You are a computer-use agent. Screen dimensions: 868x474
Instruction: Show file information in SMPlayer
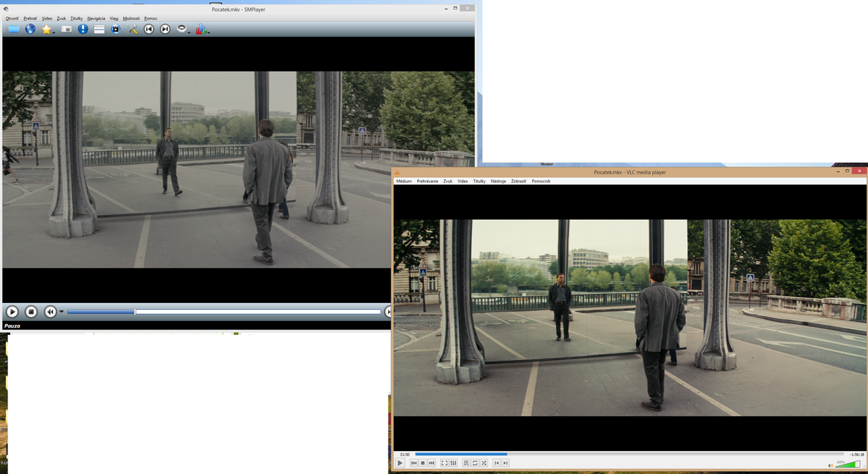click(83, 29)
